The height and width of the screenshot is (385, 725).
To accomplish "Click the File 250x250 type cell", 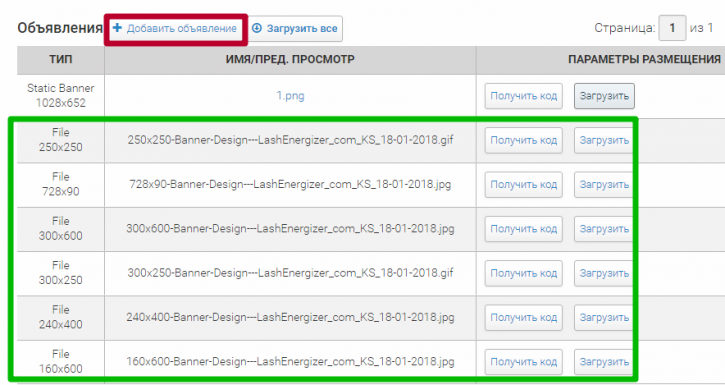I will pos(61,140).
